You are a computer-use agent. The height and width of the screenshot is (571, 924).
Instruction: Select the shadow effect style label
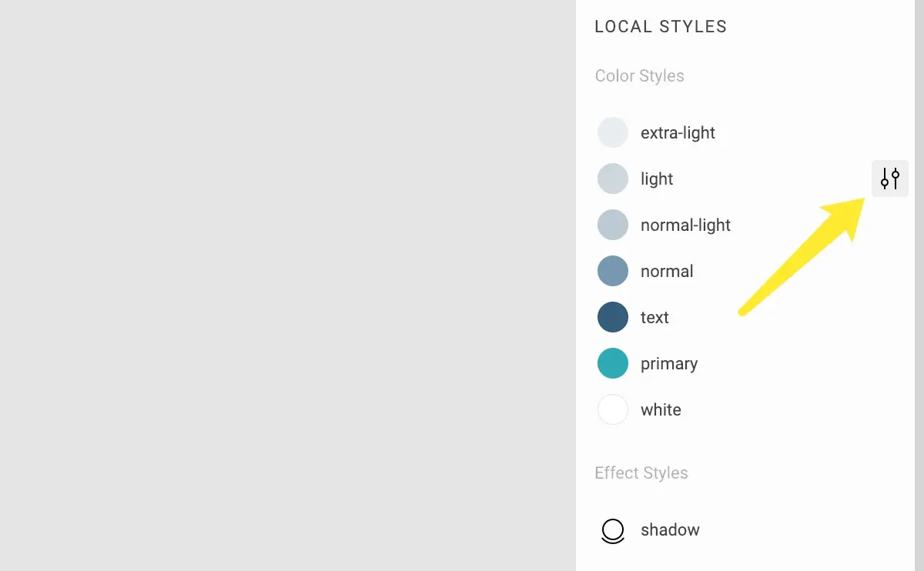pyautogui.click(x=670, y=530)
